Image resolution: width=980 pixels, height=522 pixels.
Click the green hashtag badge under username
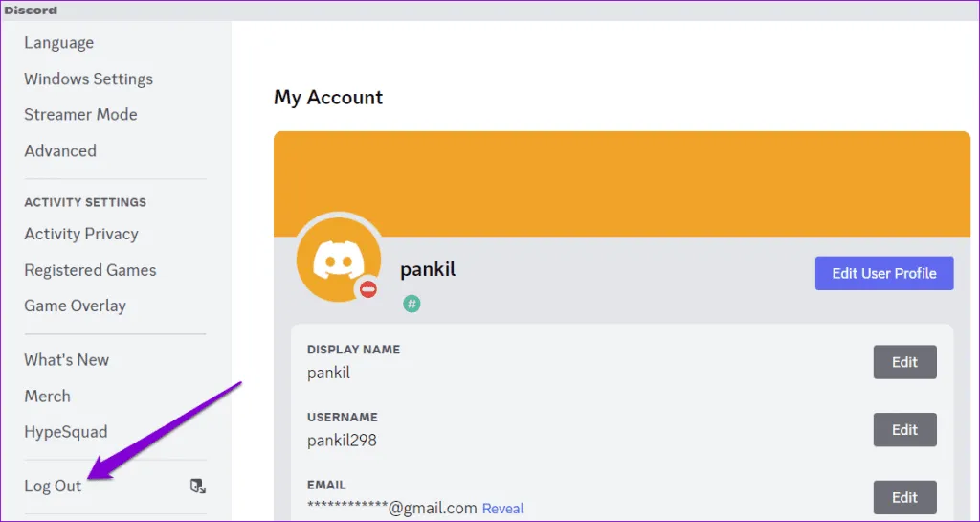pos(412,304)
